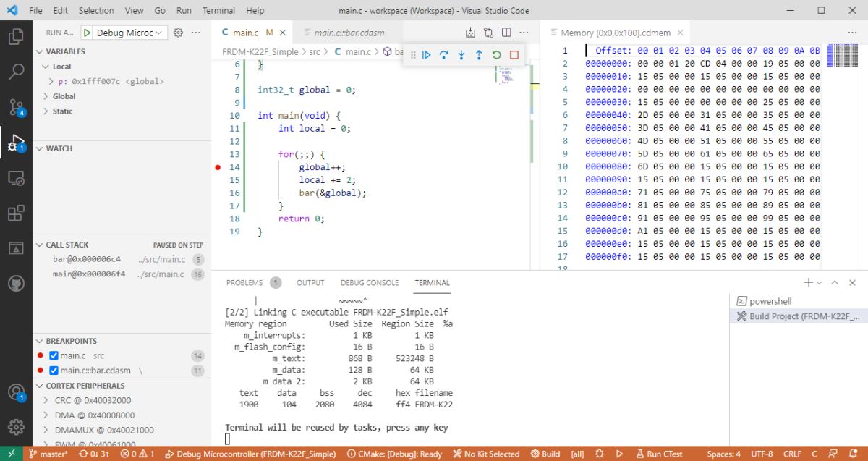Expand the Static scope
Viewport: 868px width, 461px height.
tap(46, 111)
